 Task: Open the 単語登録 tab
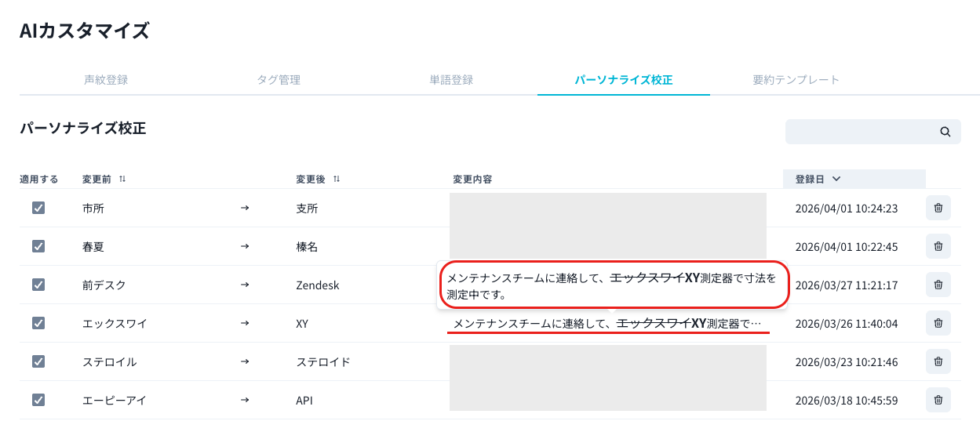coord(451,80)
